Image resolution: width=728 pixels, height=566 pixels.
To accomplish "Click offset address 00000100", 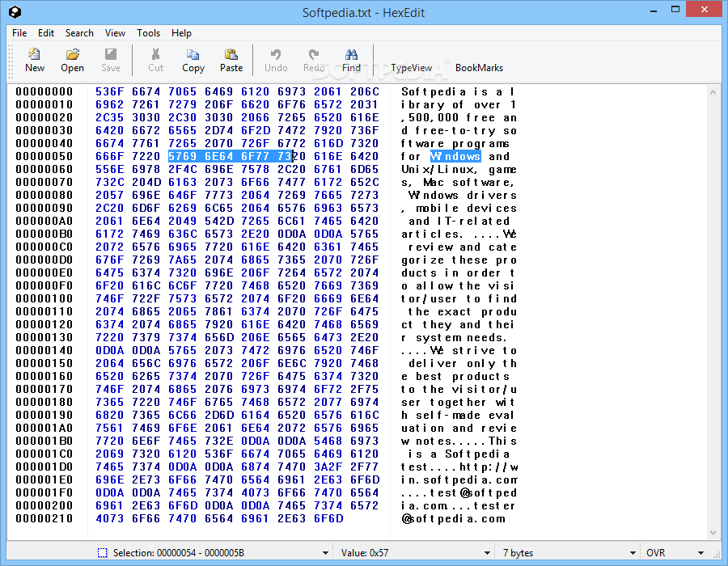I will tap(44, 299).
